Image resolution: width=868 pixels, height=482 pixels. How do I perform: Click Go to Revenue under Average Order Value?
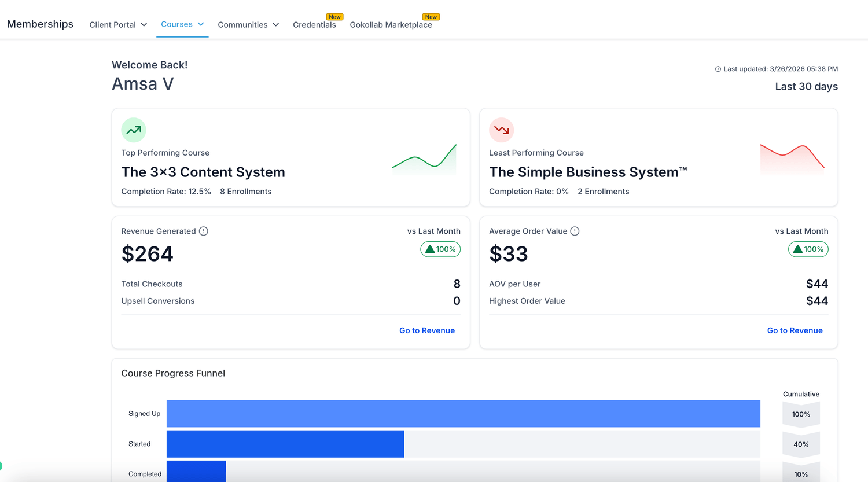pyautogui.click(x=795, y=330)
